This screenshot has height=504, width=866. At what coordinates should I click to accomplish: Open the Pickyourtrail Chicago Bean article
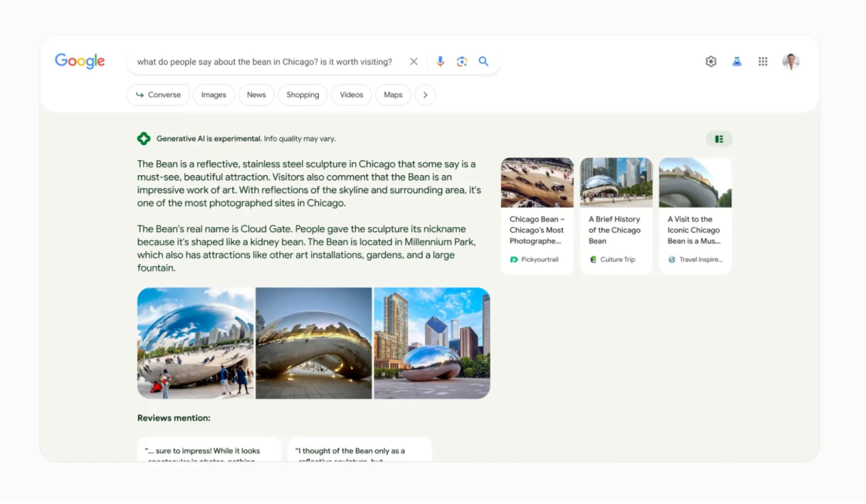(x=537, y=215)
